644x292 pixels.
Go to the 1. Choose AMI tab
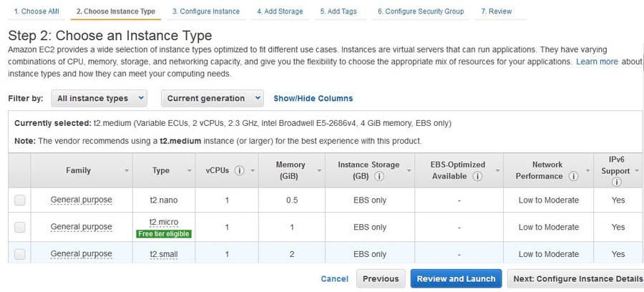[34, 11]
